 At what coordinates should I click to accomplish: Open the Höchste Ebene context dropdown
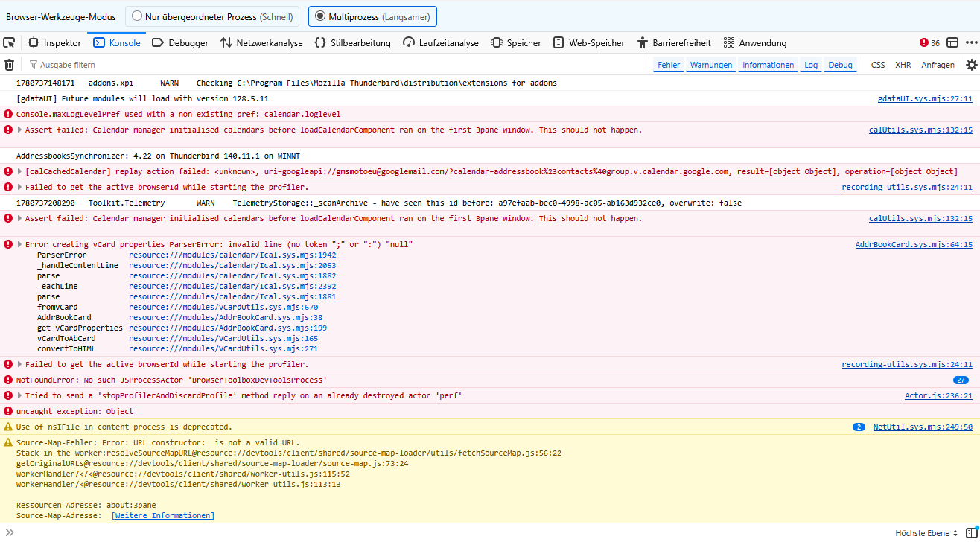point(926,533)
